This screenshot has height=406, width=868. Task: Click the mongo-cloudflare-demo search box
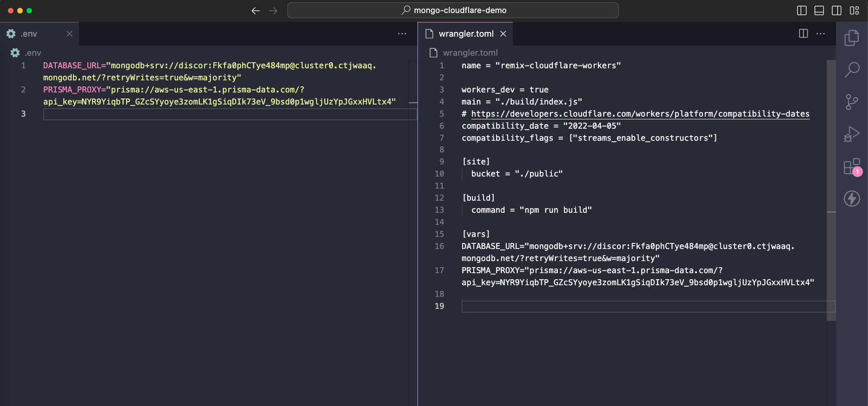pyautogui.click(x=453, y=10)
